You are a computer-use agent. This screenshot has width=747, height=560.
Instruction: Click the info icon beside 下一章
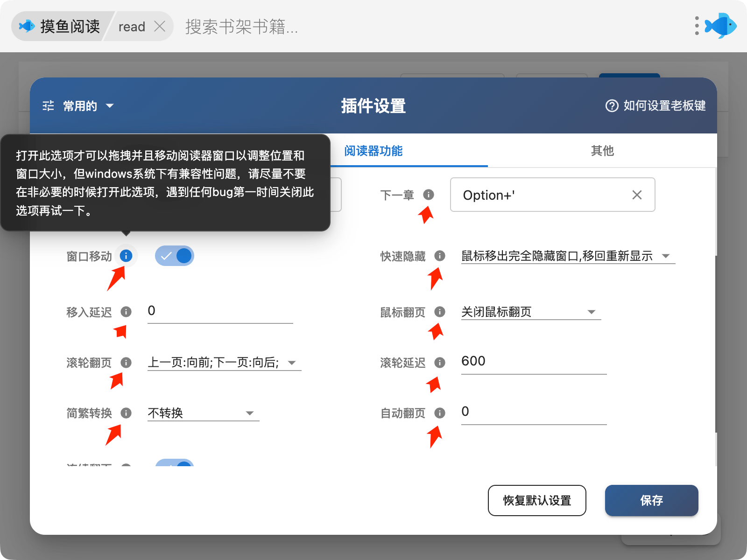tap(429, 195)
